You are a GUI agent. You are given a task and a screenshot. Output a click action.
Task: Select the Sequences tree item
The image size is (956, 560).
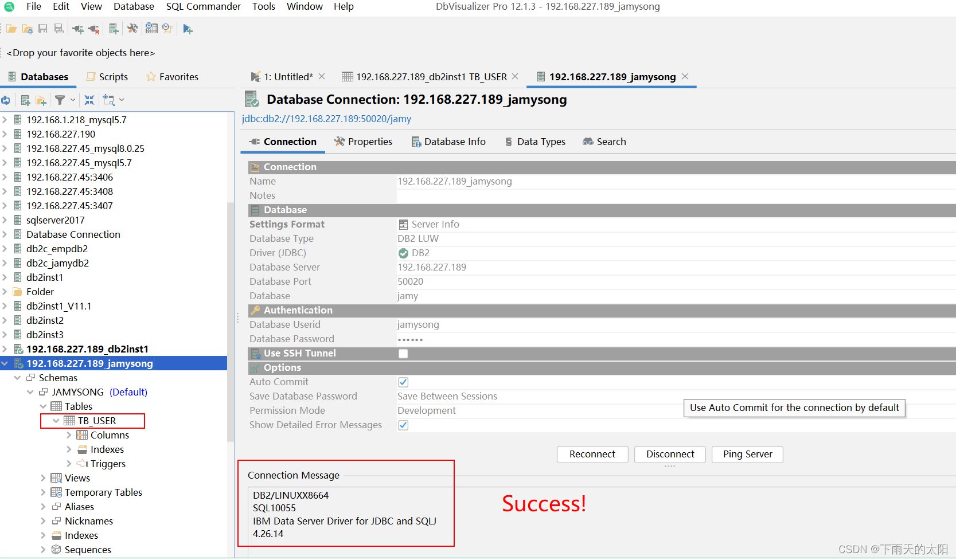click(88, 550)
